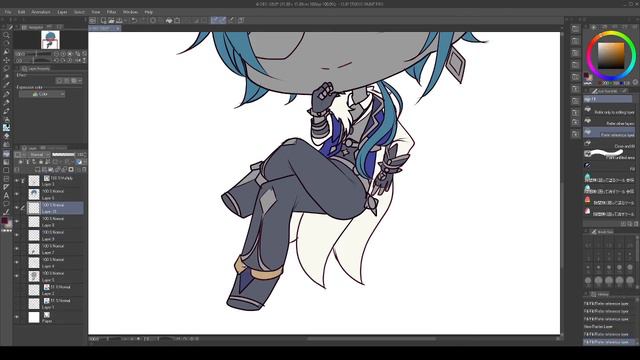The width and height of the screenshot is (640, 360).
Task: Click the canvas horizontal scrollbar
Action: click(x=371, y=339)
